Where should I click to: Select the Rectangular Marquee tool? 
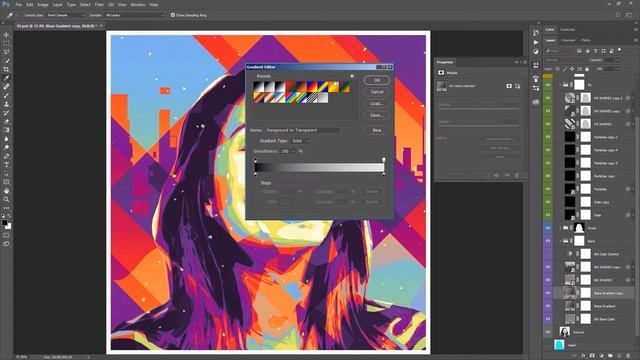[6, 44]
